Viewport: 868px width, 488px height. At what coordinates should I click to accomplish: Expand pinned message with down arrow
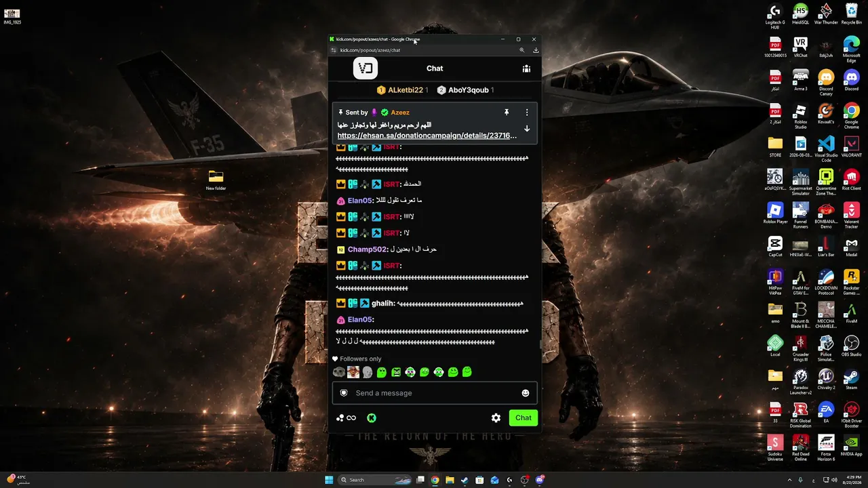pos(527,129)
